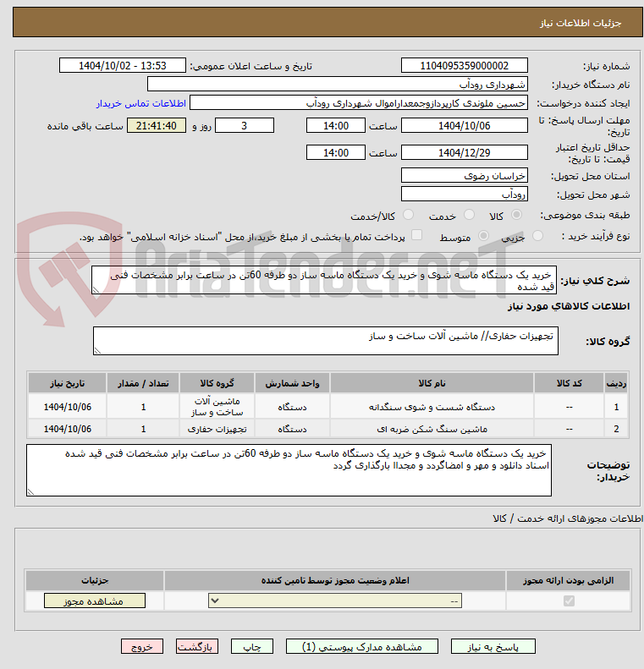Click the جزئیات اطلاعات نیاز header title
Viewport: 644px width, 669px height.
pyautogui.click(x=581, y=23)
